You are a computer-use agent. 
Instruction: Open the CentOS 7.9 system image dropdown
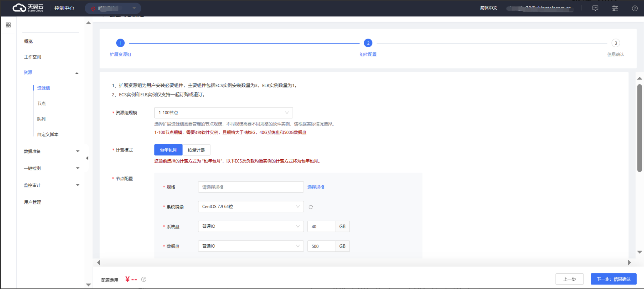(251, 207)
